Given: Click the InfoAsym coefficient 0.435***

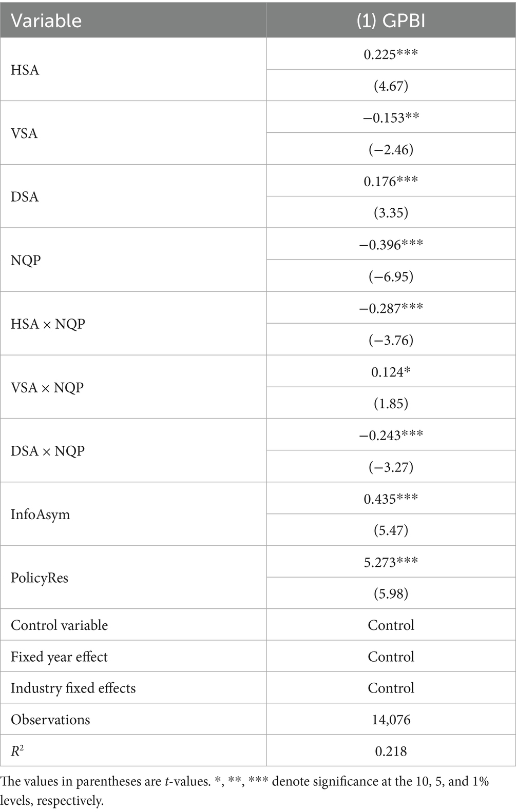Looking at the screenshot, I should pyautogui.click(x=391, y=499).
